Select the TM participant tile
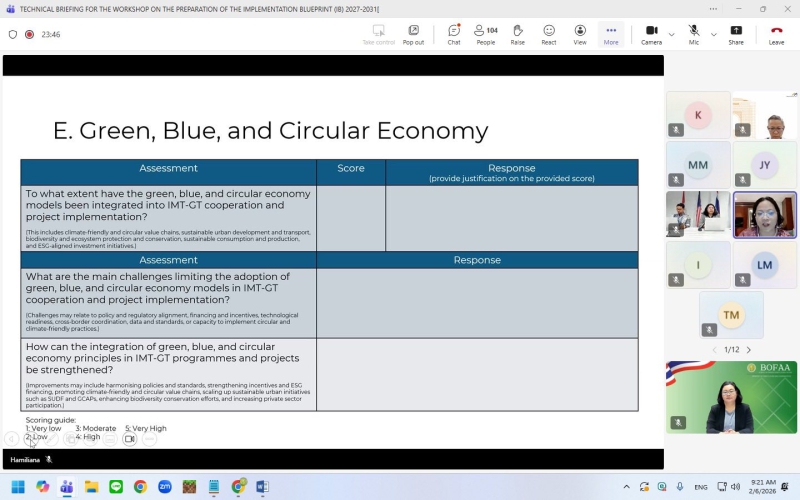Screen dimensions: 800x500 [731, 315]
